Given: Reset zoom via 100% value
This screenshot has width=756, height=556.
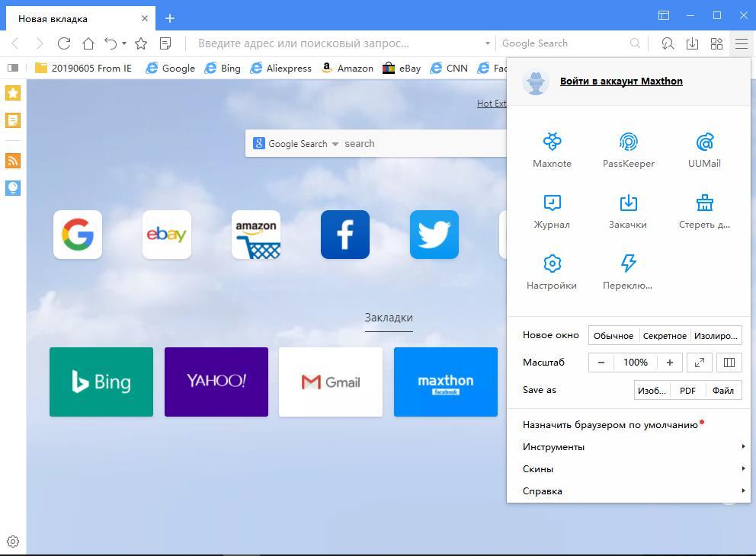Looking at the screenshot, I should 636,363.
